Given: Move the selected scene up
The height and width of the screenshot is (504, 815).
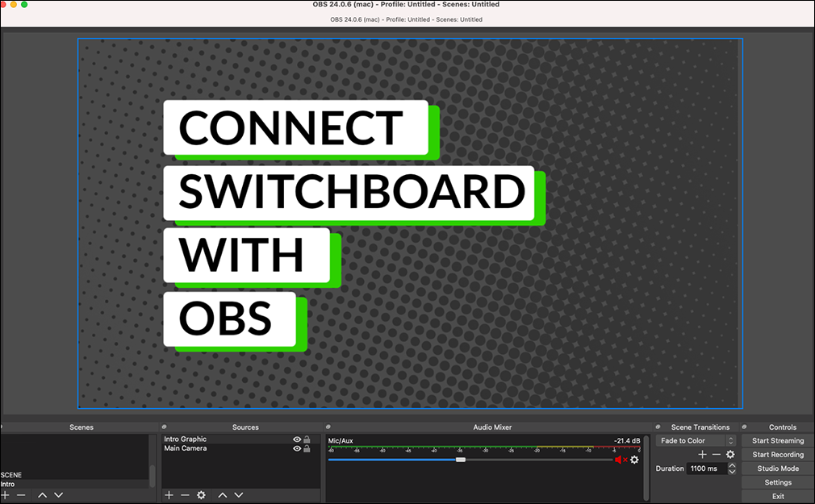Looking at the screenshot, I should [x=43, y=495].
